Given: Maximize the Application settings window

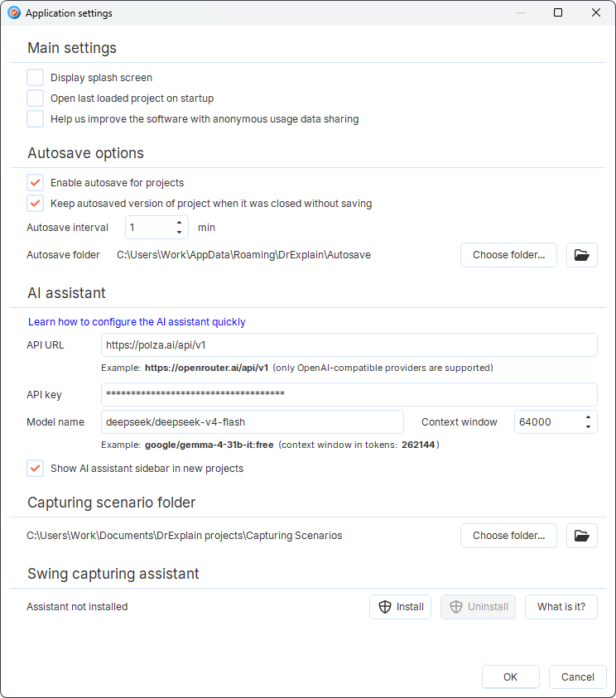Looking at the screenshot, I should (x=558, y=12).
